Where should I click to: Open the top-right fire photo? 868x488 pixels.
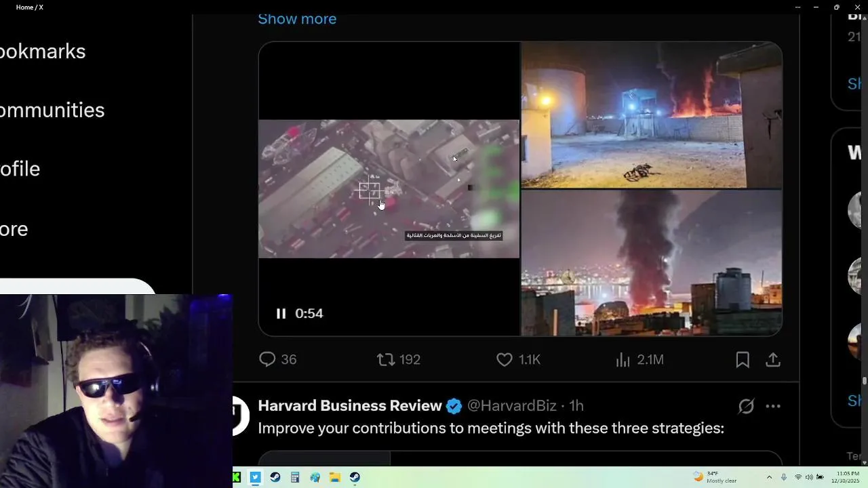[652, 115]
